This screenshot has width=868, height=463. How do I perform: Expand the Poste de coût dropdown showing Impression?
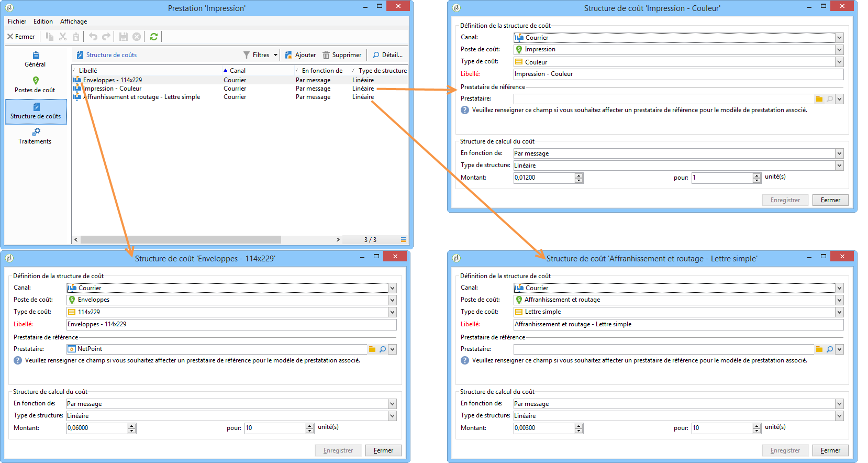point(839,50)
